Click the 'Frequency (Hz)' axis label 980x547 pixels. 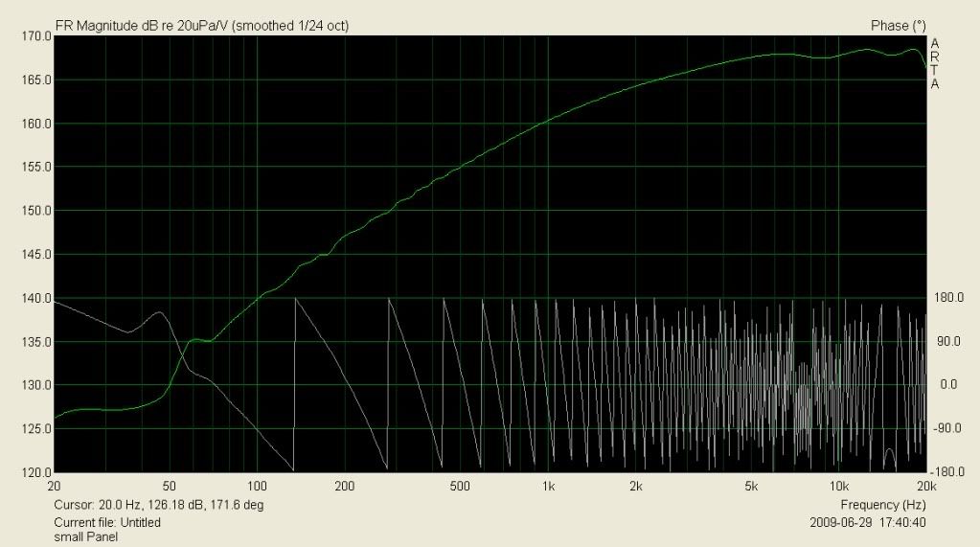click(883, 505)
